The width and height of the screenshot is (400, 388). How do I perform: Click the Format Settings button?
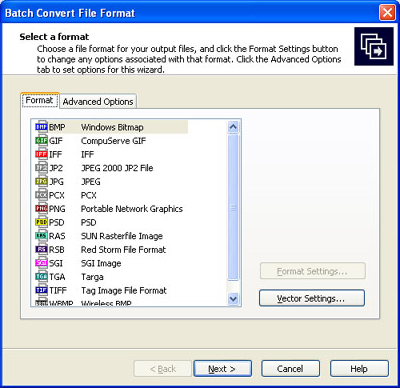pos(313,271)
